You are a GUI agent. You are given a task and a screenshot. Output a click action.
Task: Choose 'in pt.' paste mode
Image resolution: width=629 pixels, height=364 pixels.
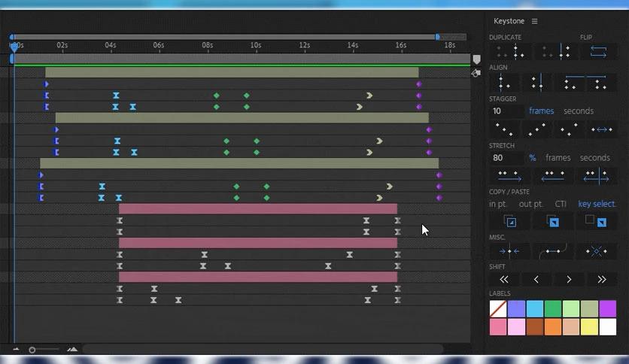pos(498,204)
